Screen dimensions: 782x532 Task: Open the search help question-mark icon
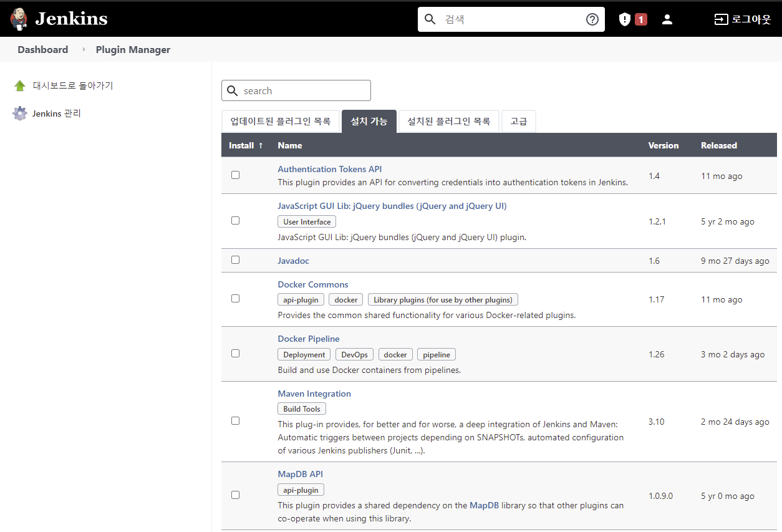pyautogui.click(x=592, y=19)
